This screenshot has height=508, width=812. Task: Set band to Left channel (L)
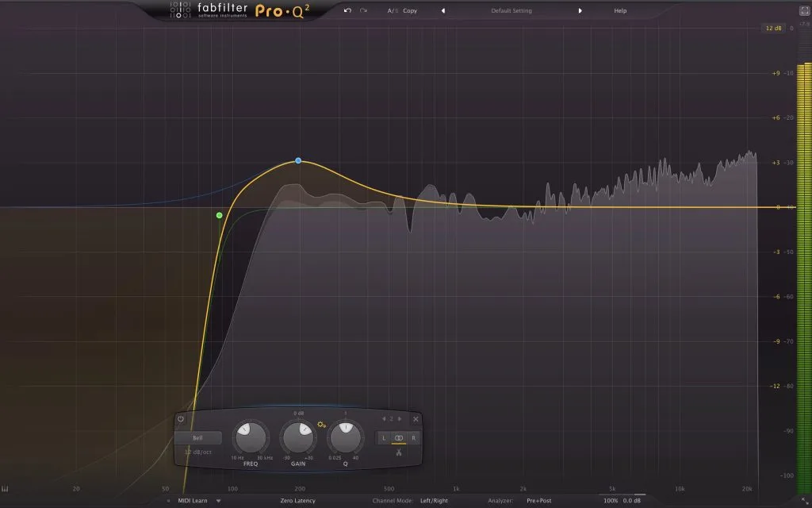(x=384, y=438)
